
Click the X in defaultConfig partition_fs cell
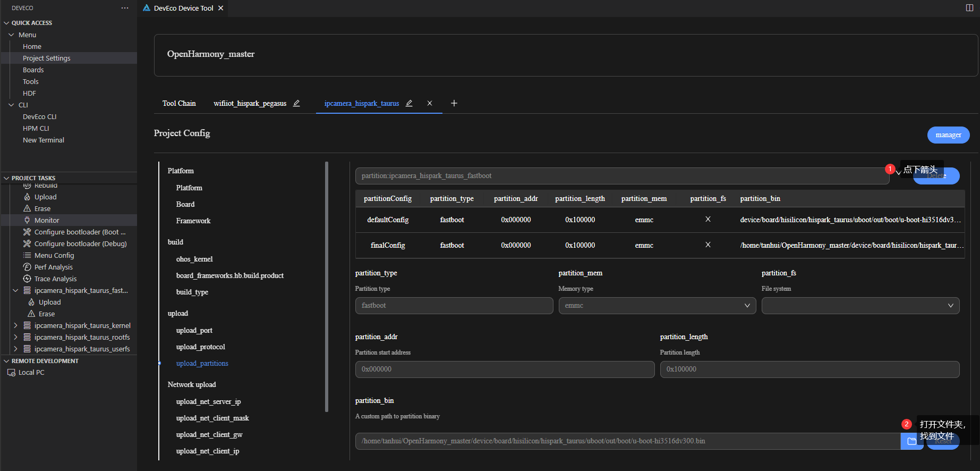point(708,219)
